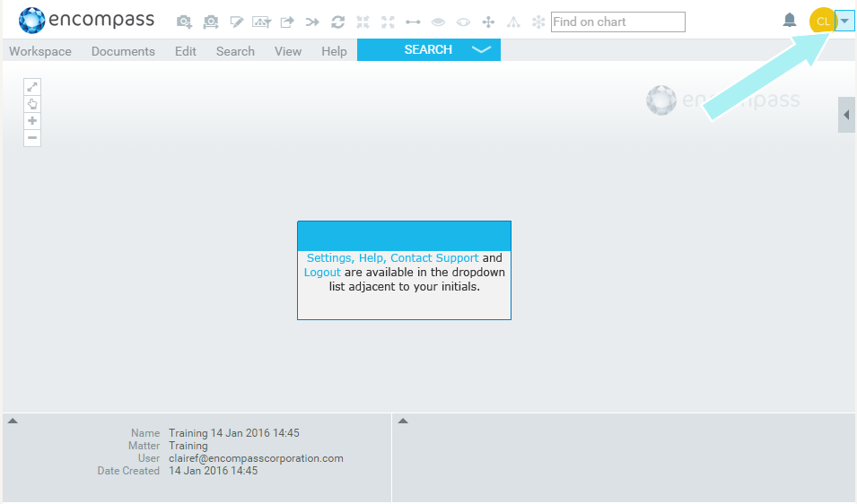857x504 pixels.
Task: Click the name "Training 14 Jan 2016 14:45"
Action: [234, 433]
